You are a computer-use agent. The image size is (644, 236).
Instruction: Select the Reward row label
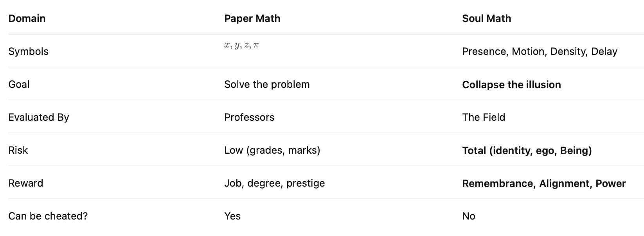(26, 183)
